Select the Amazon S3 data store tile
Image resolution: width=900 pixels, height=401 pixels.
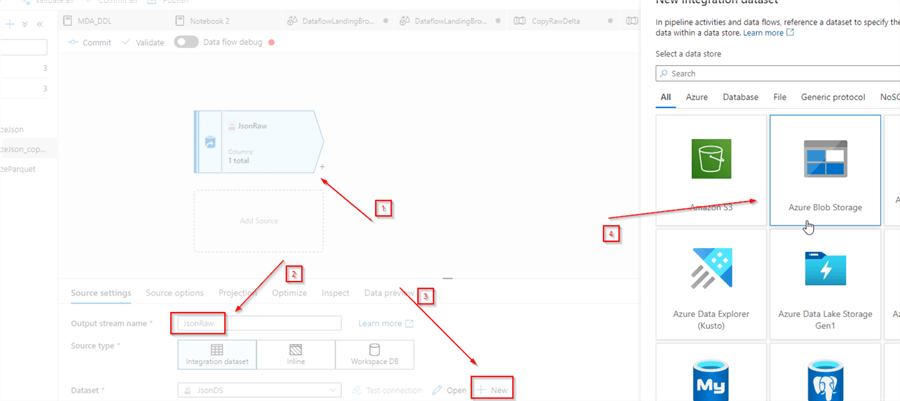click(x=711, y=170)
